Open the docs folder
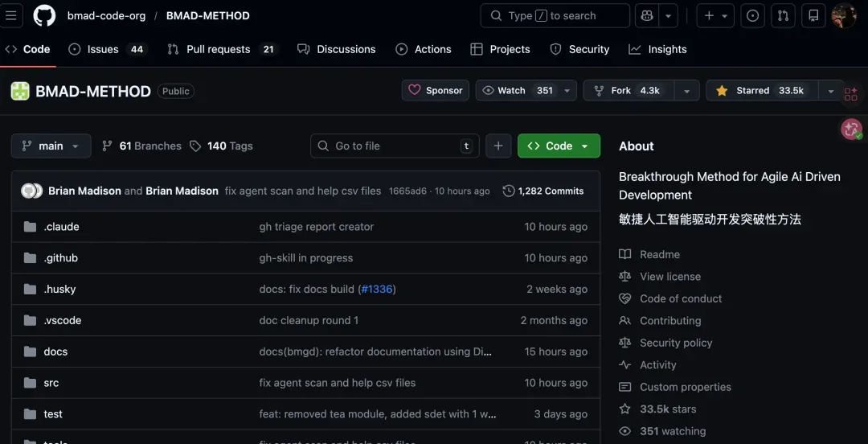This screenshot has width=868, height=444. tap(55, 351)
